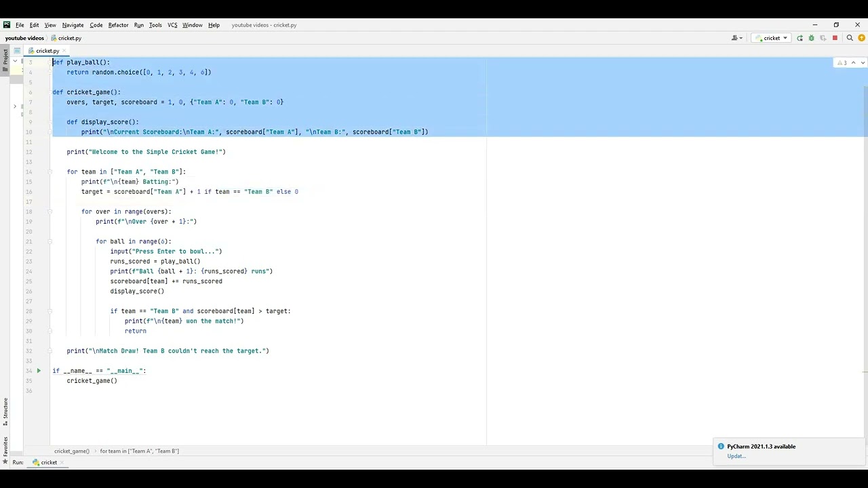868x488 pixels.
Task: Open the Code menu
Action: tap(96, 25)
